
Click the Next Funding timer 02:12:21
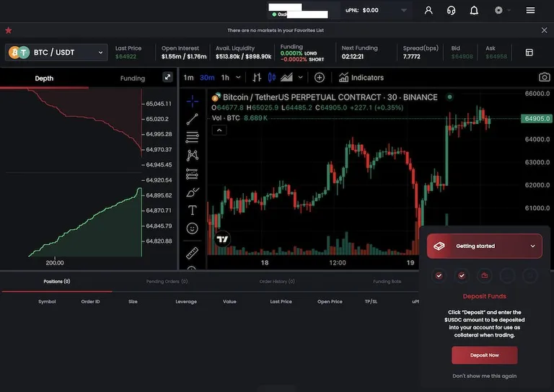(353, 56)
